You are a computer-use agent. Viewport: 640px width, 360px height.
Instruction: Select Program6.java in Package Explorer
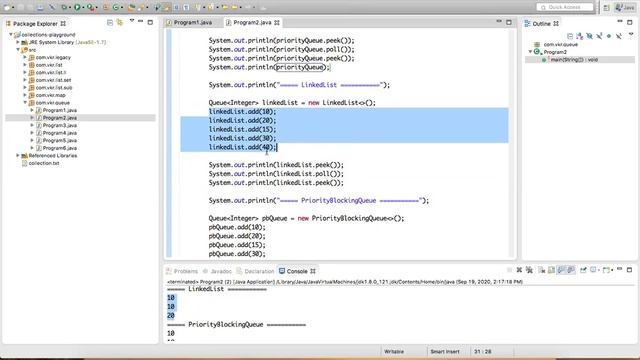[60, 148]
